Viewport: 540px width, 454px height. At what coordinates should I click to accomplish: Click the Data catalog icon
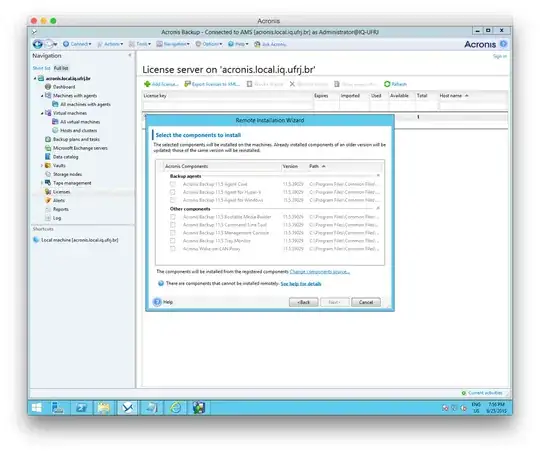48,157
